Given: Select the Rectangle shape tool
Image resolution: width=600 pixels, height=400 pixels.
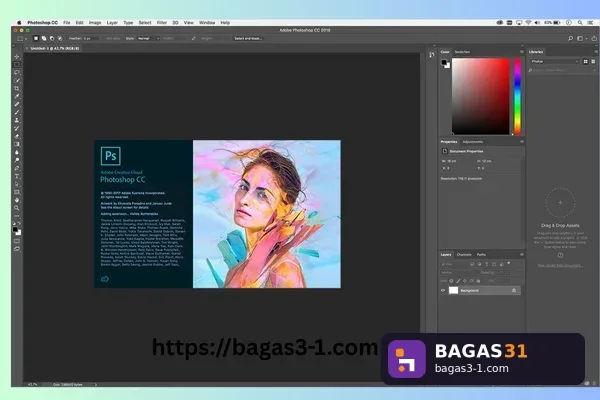Looking at the screenshot, I should click(16, 192).
